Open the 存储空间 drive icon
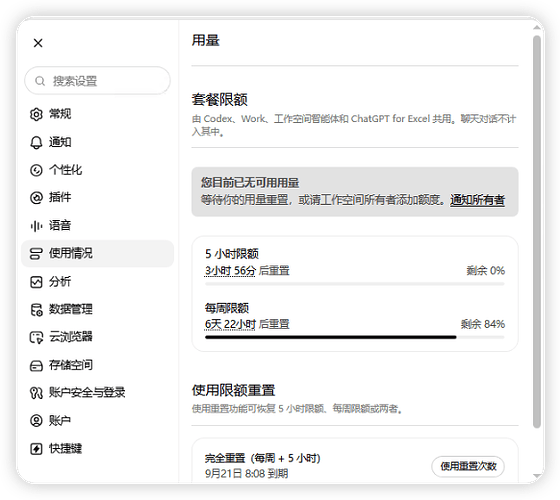560x500 pixels. [36, 365]
